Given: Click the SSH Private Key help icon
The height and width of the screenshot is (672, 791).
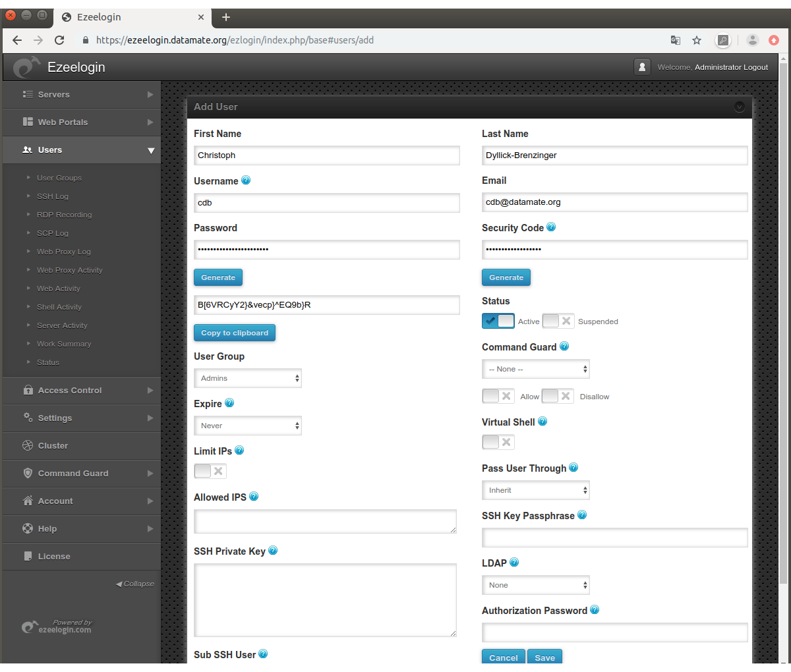Looking at the screenshot, I should point(273,551).
